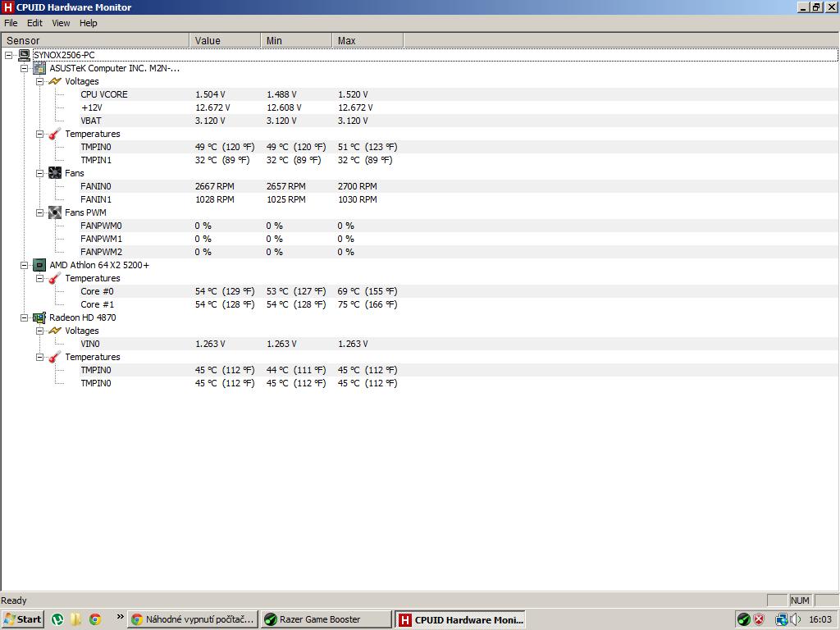Collapse the motherboard Temperatures group
The height and width of the screenshot is (630, 840).
[39, 134]
